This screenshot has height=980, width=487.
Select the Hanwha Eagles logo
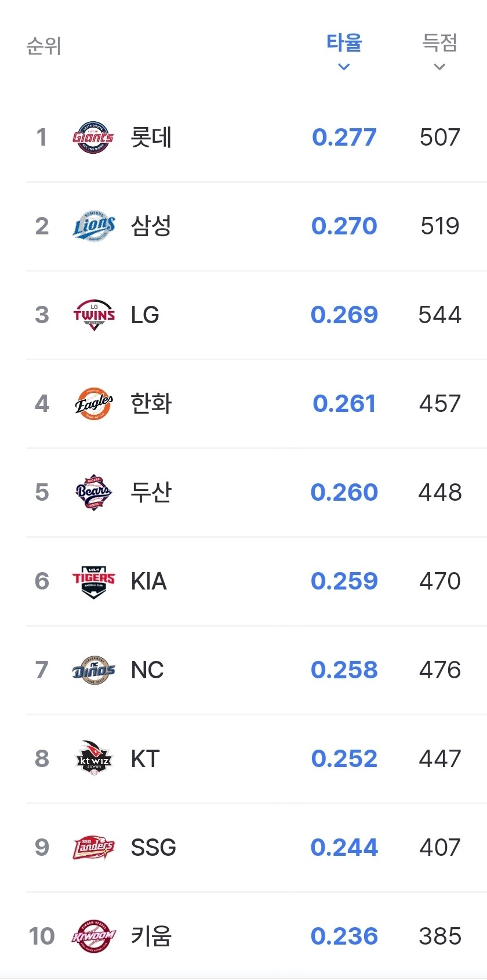coord(93,404)
